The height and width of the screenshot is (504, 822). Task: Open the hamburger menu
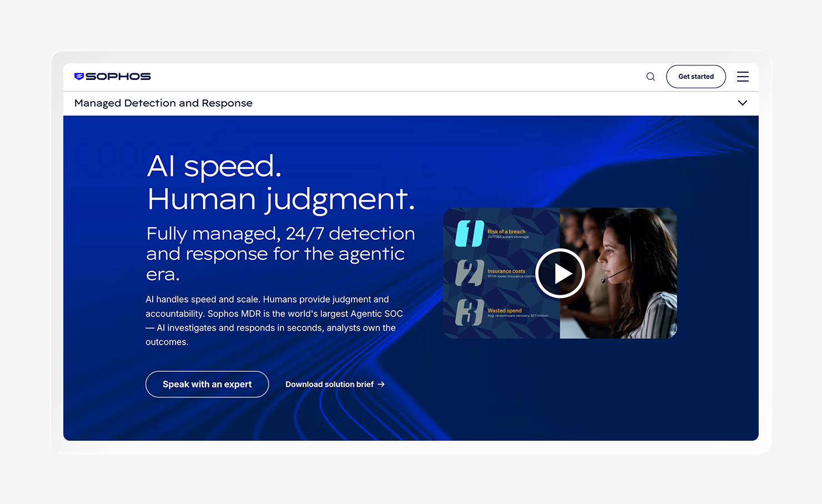[743, 77]
